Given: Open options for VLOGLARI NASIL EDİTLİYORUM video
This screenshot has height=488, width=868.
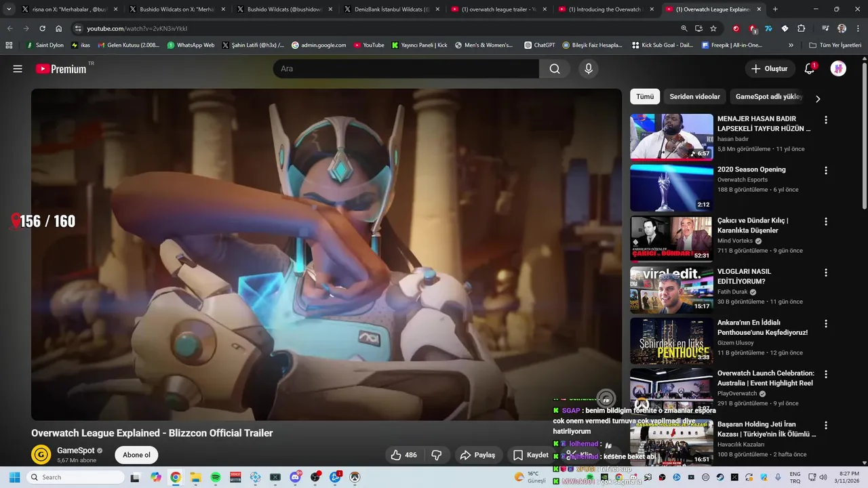Looking at the screenshot, I should (x=826, y=272).
